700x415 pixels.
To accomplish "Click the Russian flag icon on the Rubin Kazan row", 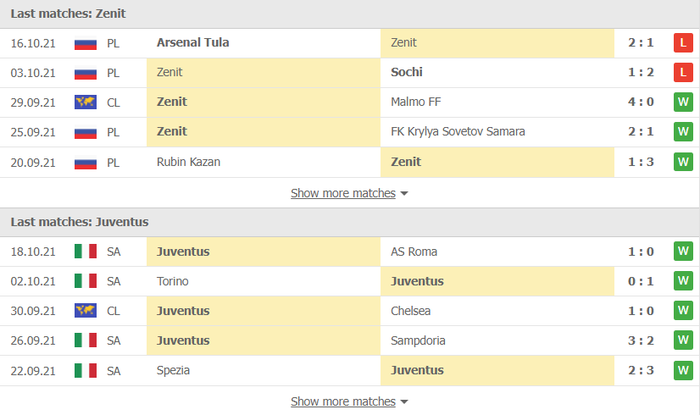I will pyautogui.click(x=85, y=163).
